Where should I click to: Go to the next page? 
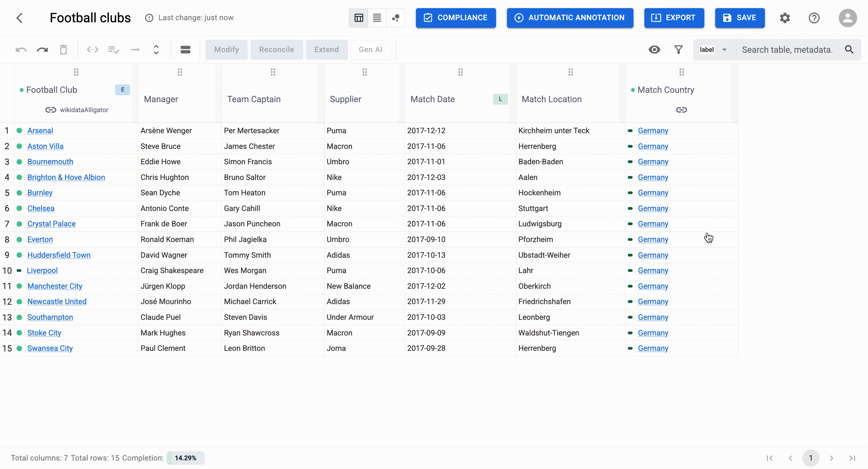[x=831, y=458]
